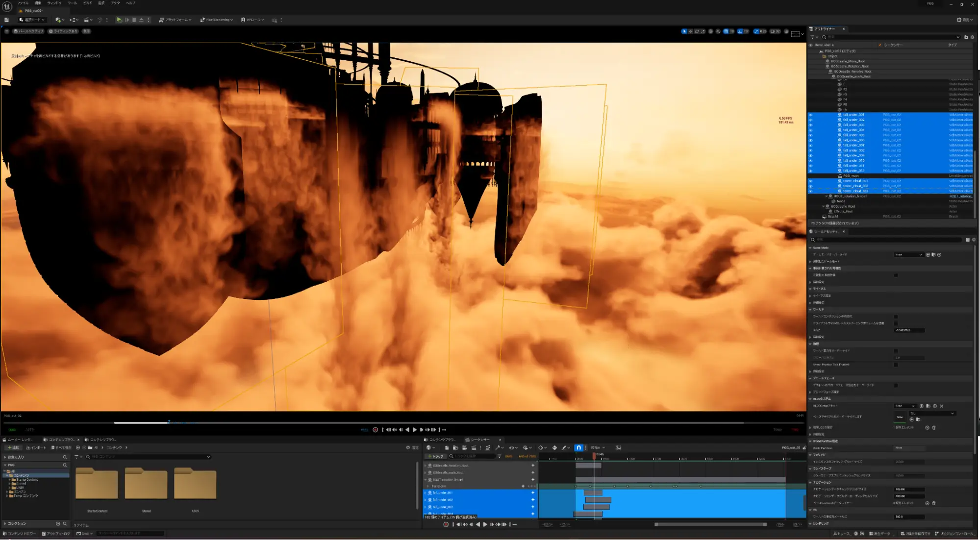Expand the fall_under_001 track in Sequencer
Screen dimensions: 980x540
[425, 493]
